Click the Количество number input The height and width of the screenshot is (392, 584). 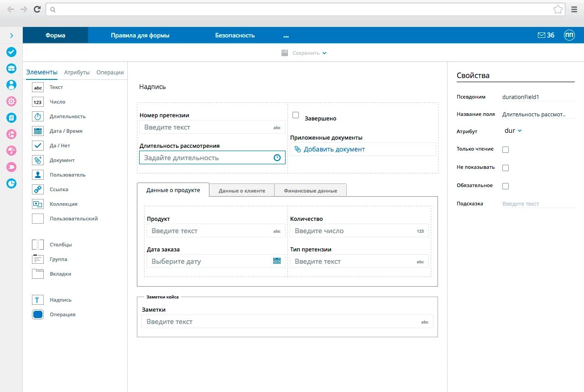[x=360, y=231]
